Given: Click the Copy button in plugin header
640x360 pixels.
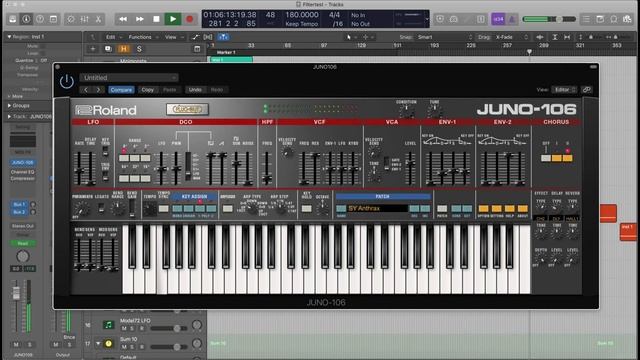Looking at the screenshot, I should tap(147, 90).
